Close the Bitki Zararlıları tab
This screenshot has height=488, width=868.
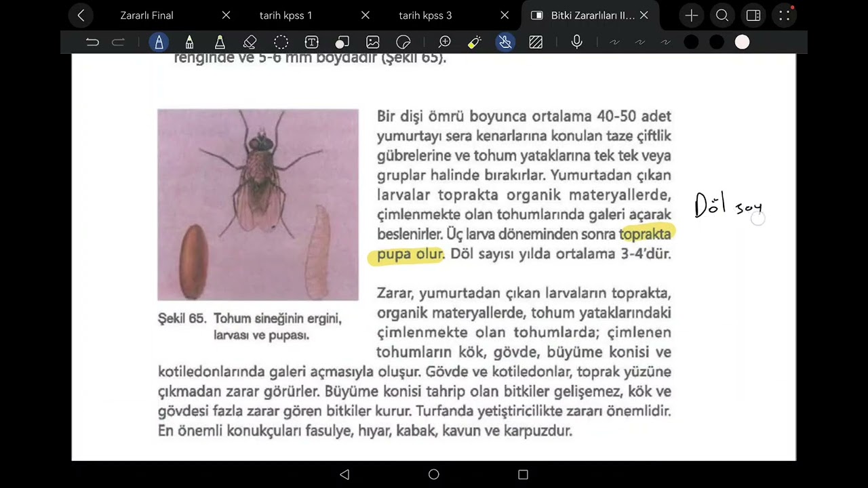point(644,16)
